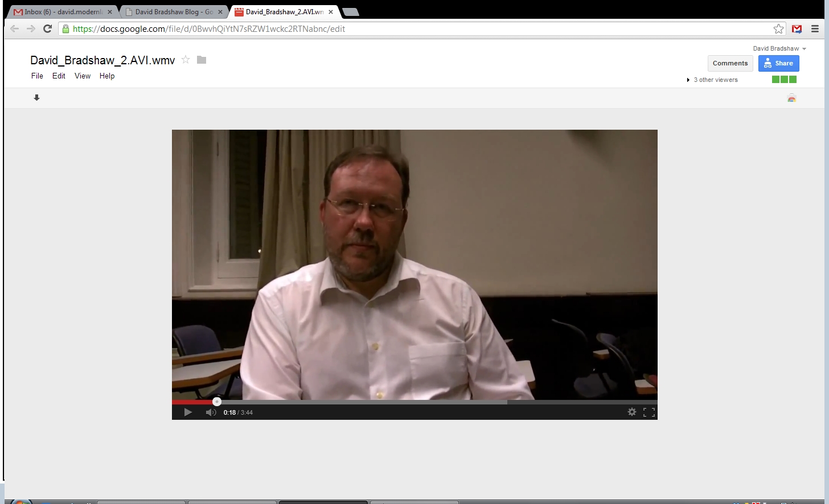Reload the current page

48,29
